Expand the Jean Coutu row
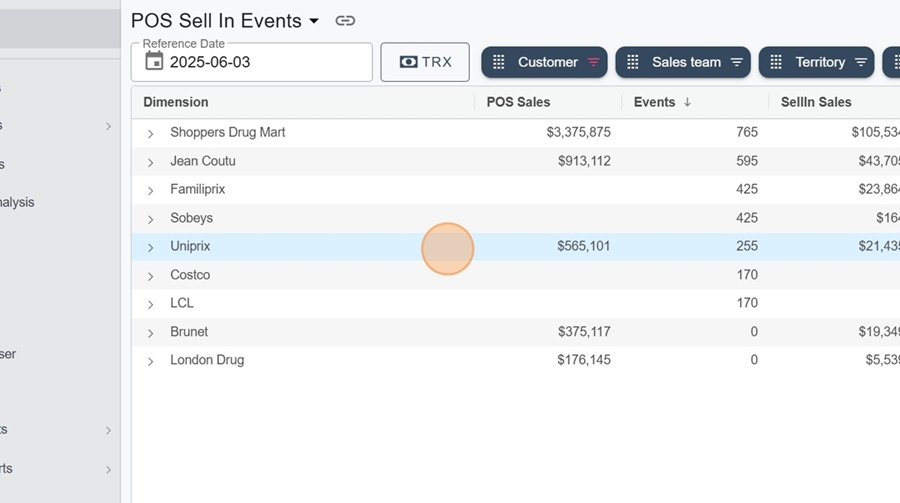 150,162
